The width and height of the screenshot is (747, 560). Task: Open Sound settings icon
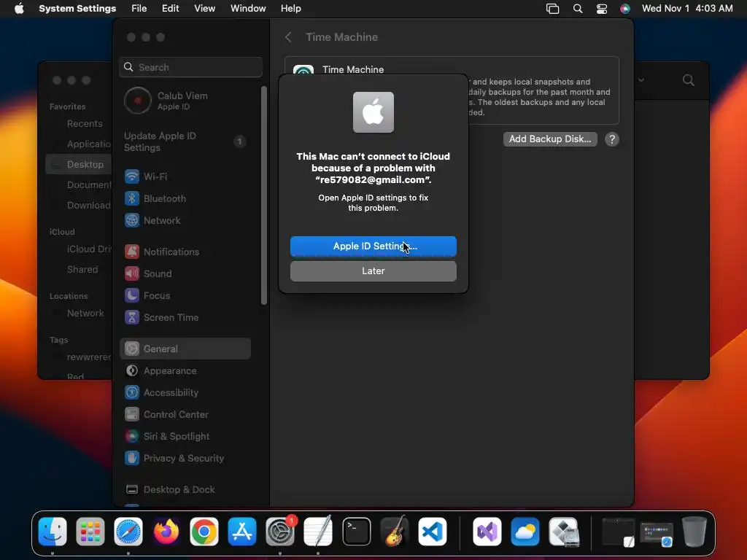tap(132, 274)
